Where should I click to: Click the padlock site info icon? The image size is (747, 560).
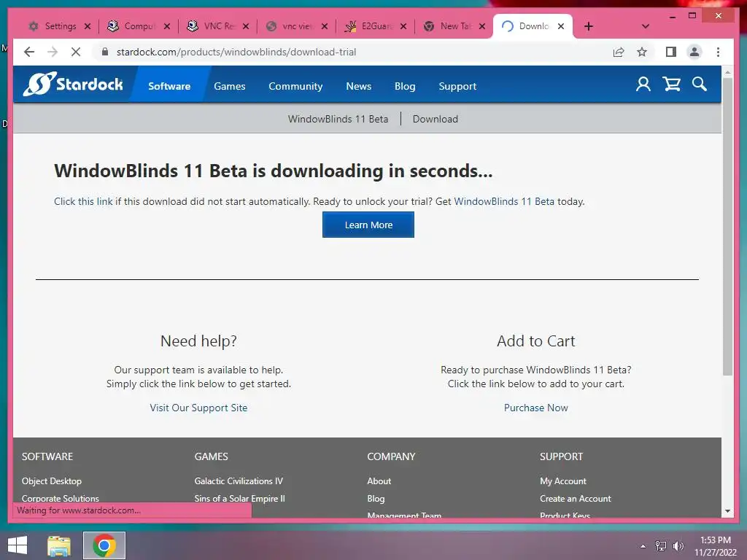pos(105,52)
